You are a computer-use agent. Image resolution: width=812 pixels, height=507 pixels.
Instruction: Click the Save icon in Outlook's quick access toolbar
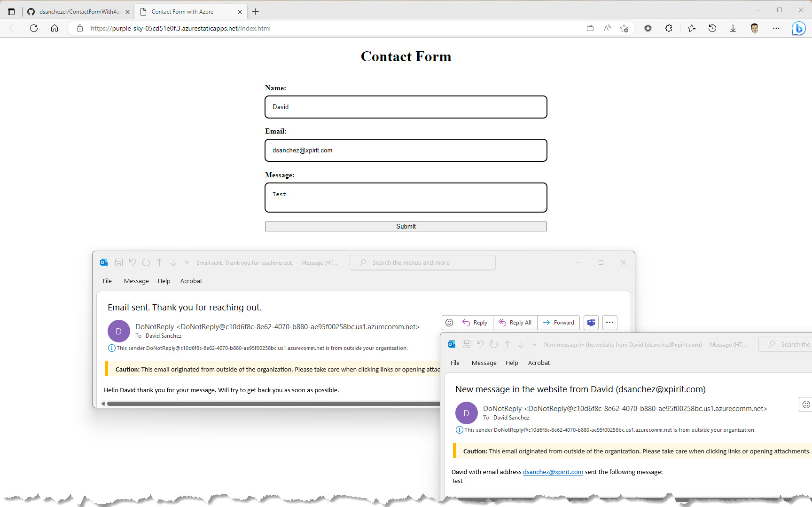pyautogui.click(x=119, y=262)
